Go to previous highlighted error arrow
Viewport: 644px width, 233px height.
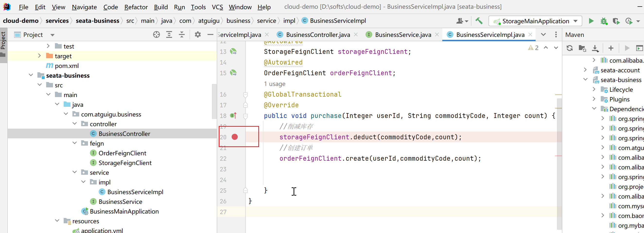[x=546, y=48]
